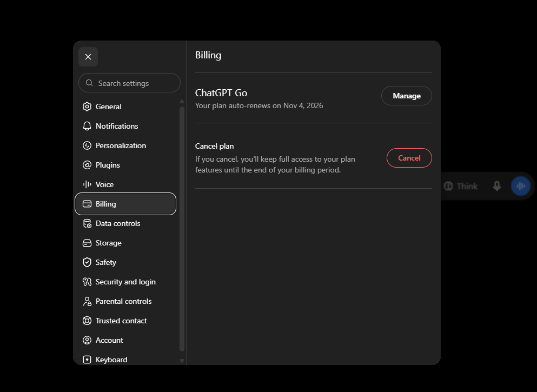Open Parental controls settings
The width and height of the screenshot is (537, 392).
coord(125,301)
